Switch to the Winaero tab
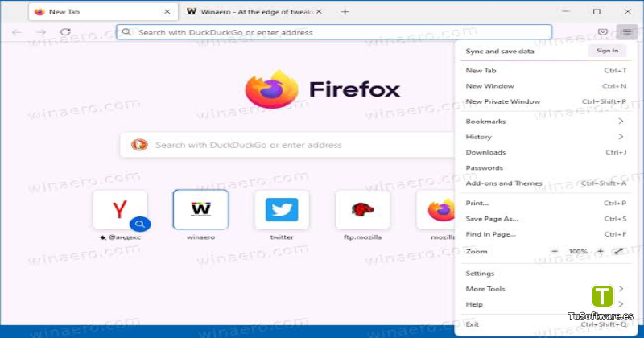 (x=254, y=12)
